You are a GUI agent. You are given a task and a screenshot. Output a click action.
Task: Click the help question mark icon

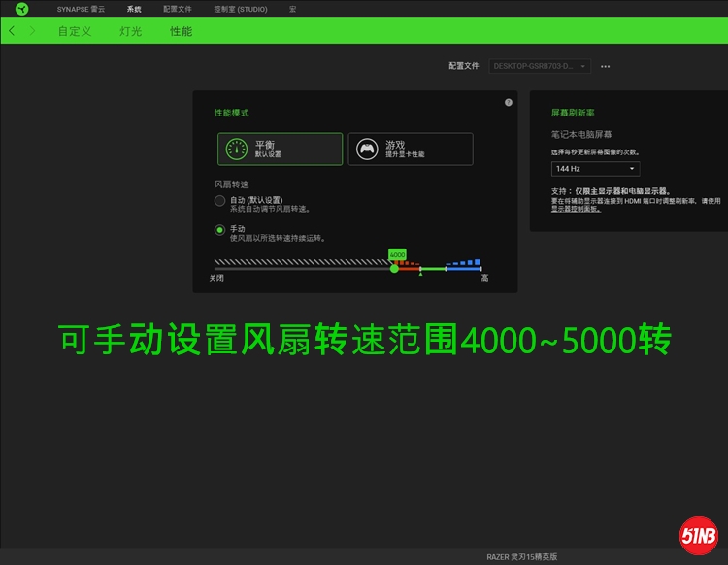(509, 102)
